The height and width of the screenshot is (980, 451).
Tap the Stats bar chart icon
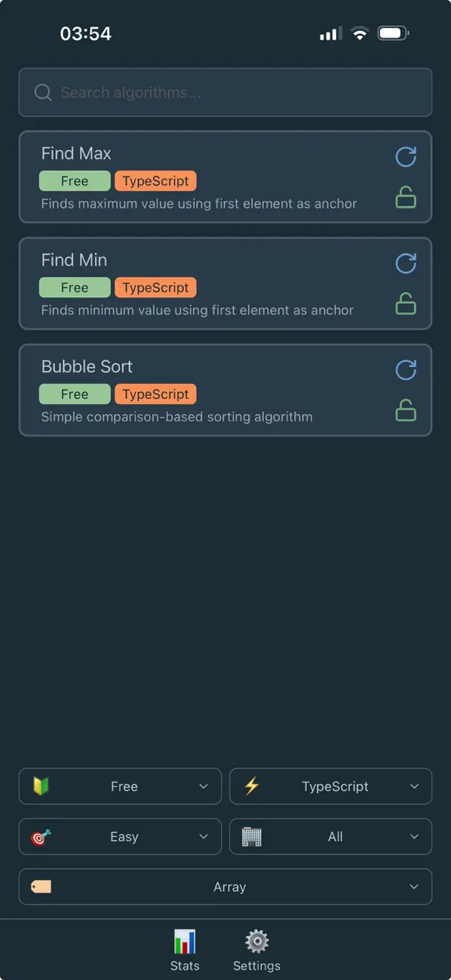185,941
